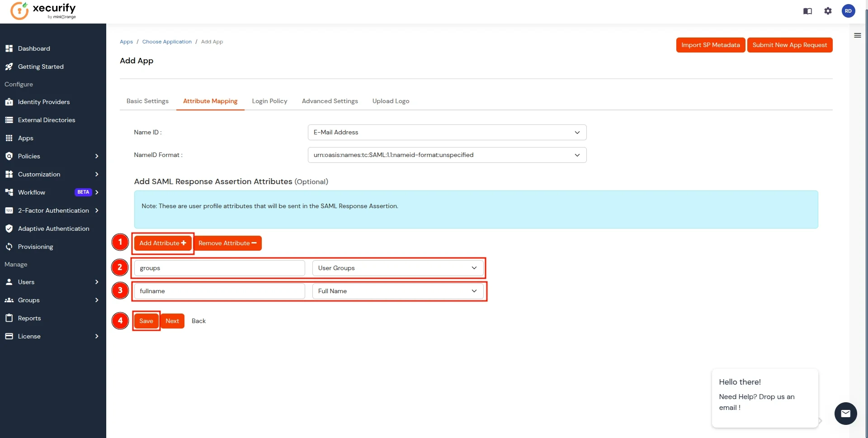The width and height of the screenshot is (868, 438).
Task: Open Identity Providers in the sidebar
Action: point(44,102)
